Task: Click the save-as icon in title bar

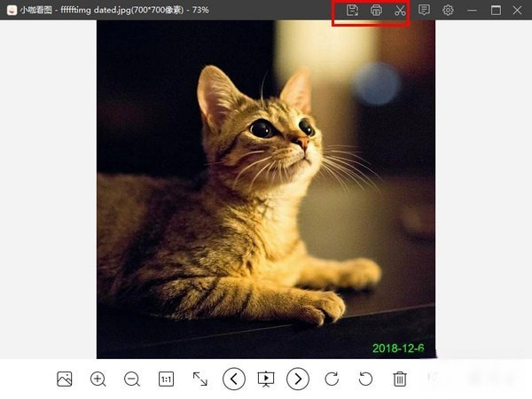Action: coord(352,10)
